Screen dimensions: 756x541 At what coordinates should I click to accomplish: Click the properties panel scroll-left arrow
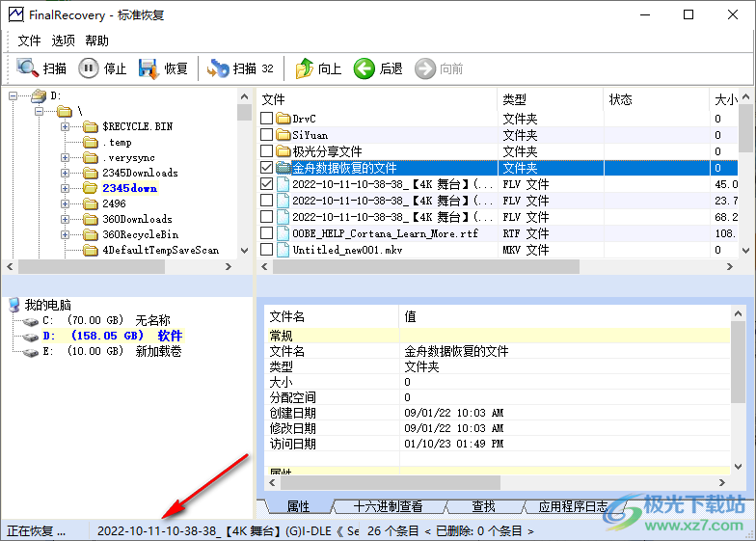[272, 482]
